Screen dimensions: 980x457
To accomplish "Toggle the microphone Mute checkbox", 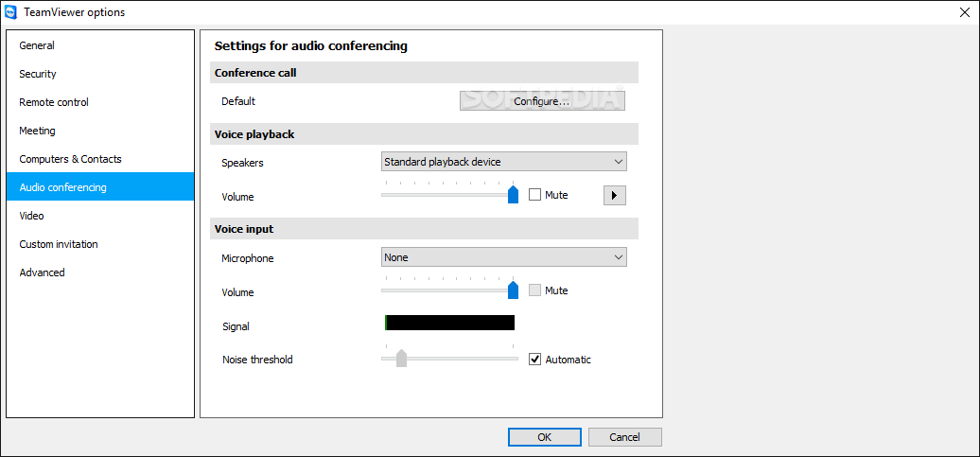I will click(534, 290).
